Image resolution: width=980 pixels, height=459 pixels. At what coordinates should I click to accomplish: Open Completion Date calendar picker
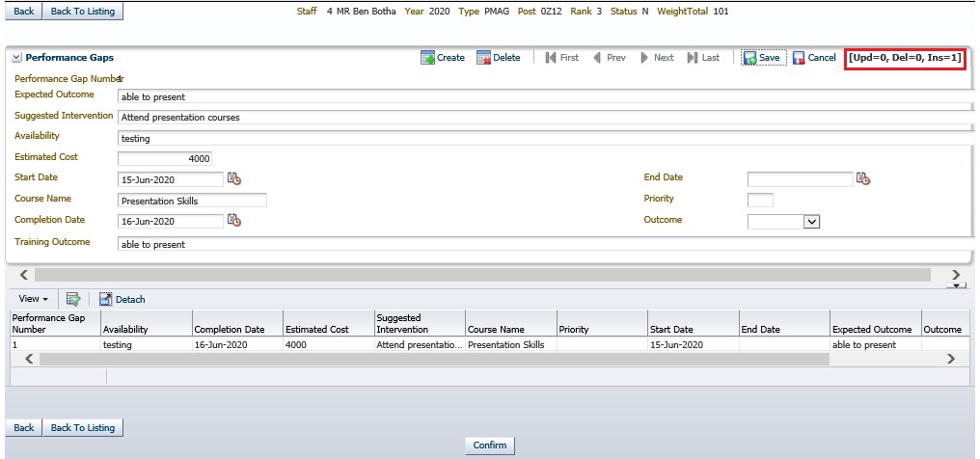point(233,220)
